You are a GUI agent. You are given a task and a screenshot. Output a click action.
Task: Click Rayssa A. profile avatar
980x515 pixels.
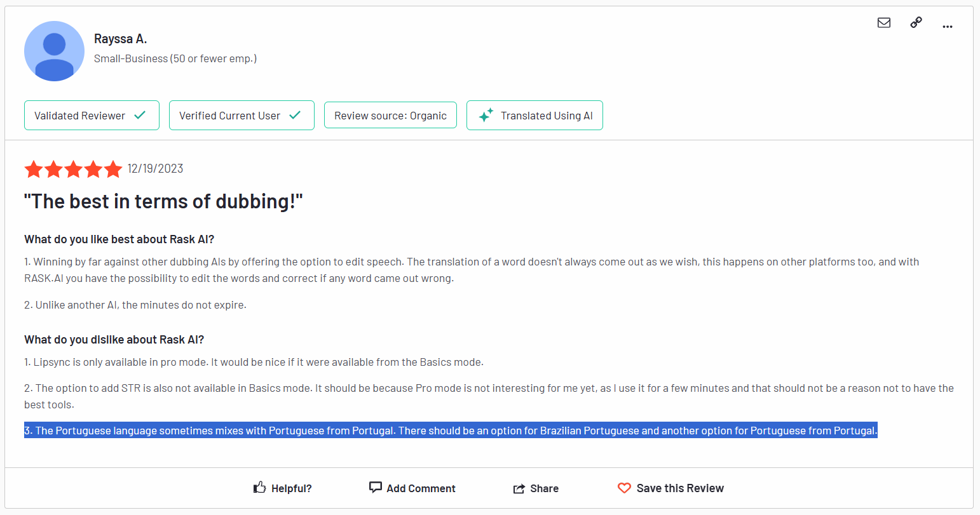coord(54,51)
